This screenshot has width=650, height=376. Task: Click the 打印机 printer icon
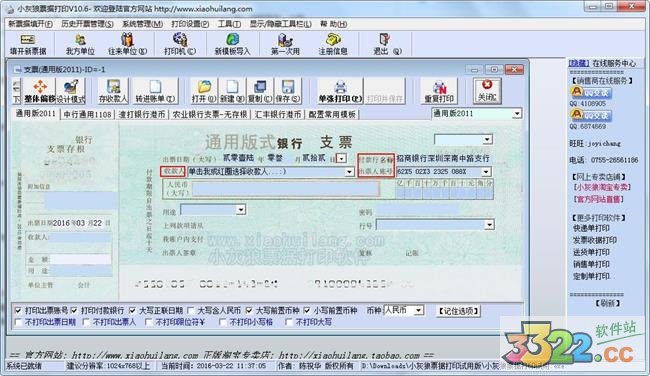point(179,45)
